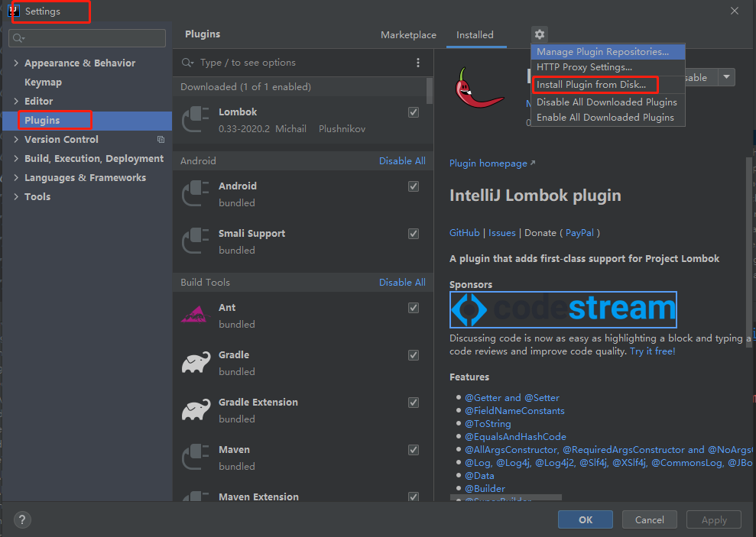Click the help question mark button
This screenshot has height=537, width=756.
point(22,519)
